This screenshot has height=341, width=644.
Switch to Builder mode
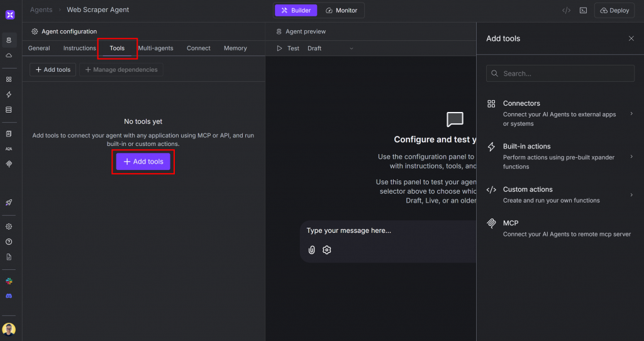click(x=296, y=10)
